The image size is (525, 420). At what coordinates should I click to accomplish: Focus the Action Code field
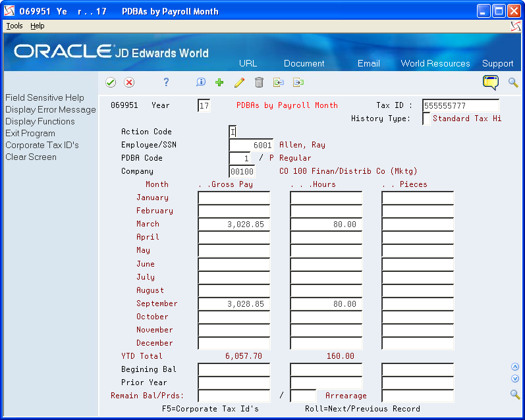coord(233,132)
